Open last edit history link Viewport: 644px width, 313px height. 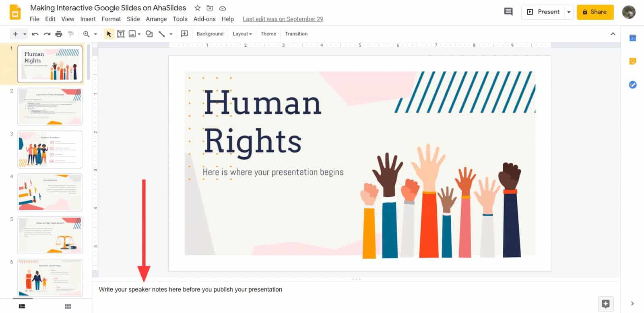283,19
